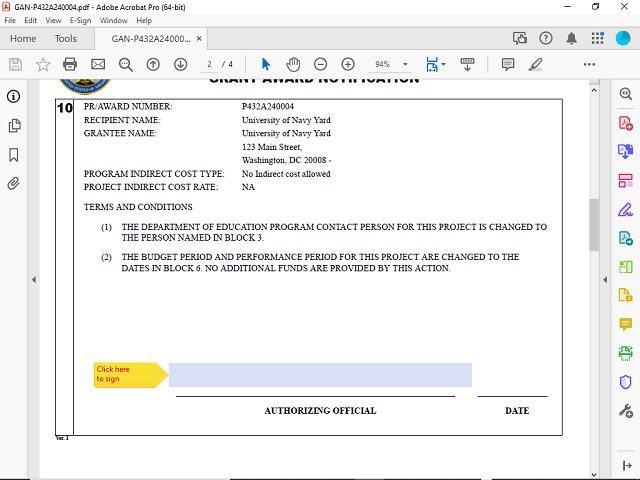Viewport: 640px width, 480px height.
Task: Open the Attachments paperclip panel
Action: pos(14,184)
